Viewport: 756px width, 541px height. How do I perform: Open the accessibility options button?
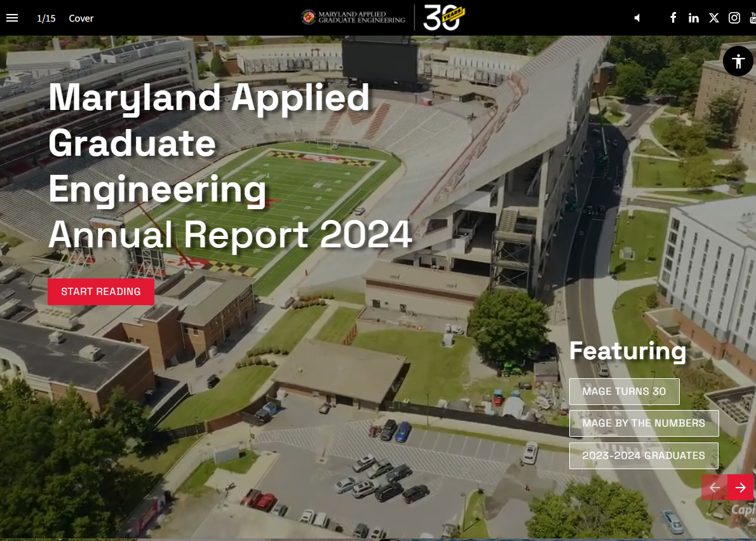click(x=738, y=61)
